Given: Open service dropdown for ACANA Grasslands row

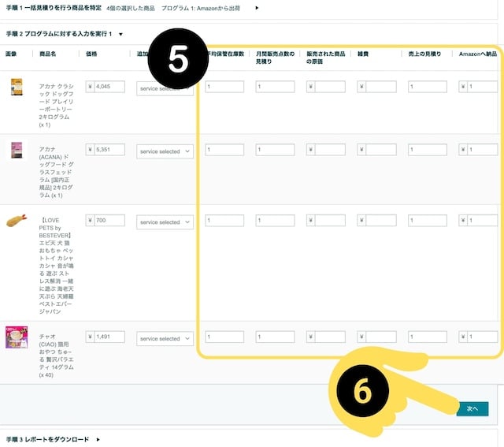Looking at the screenshot, I should (165, 151).
